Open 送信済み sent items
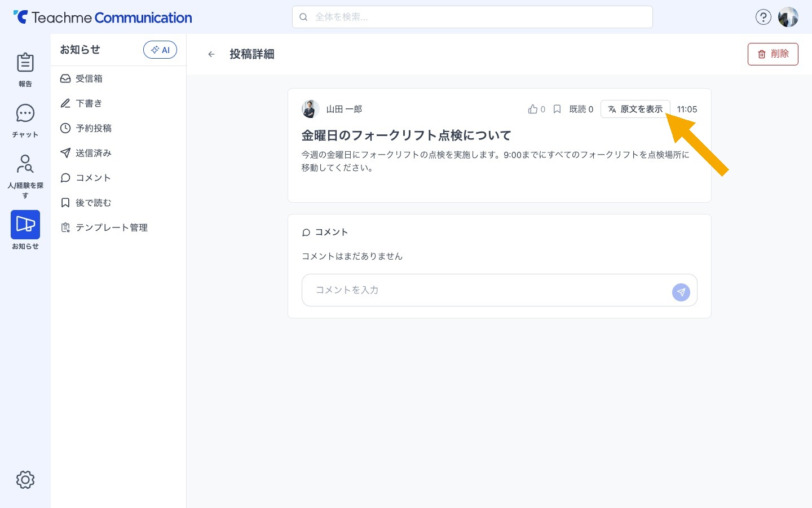This screenshot has height=508, width=812. tap(118, 153)
